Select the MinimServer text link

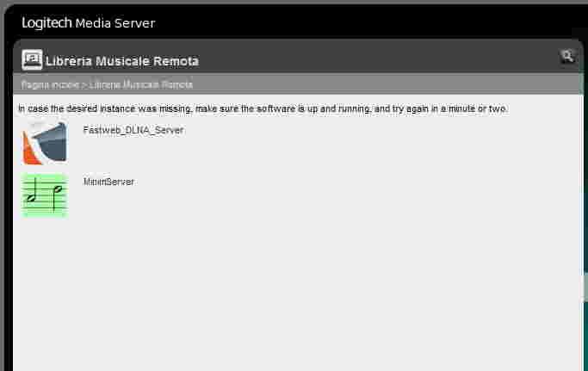tap(108, 182)
